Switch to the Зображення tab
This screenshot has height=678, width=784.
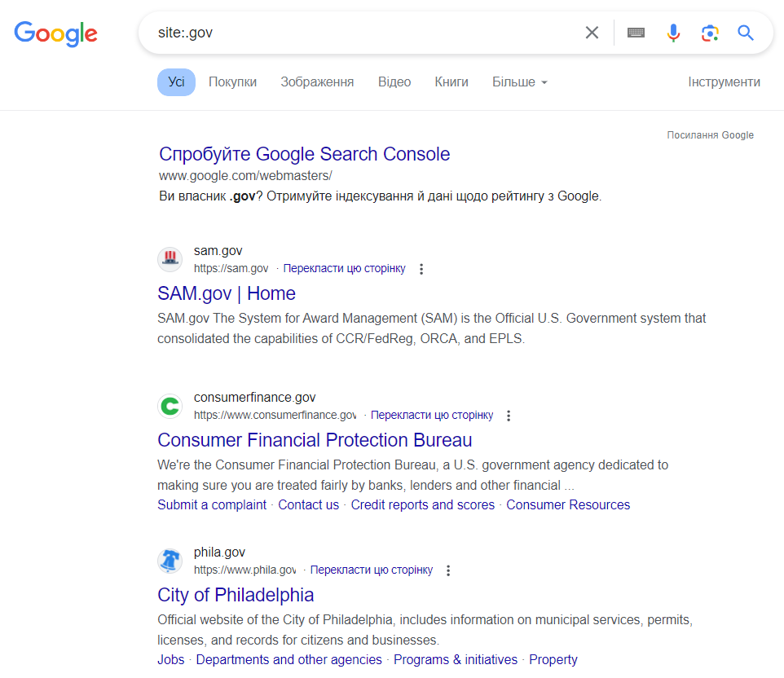[x=317, y=82]
